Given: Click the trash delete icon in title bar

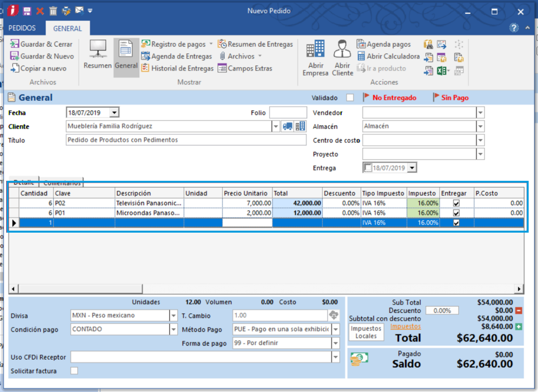Looking at the screenshot, I should [x=53, y=11].
